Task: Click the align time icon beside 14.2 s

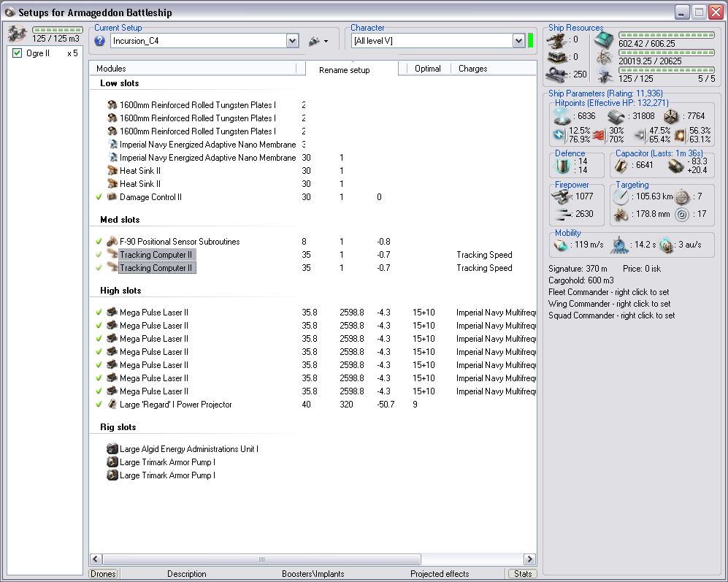Action: (619, 245)
